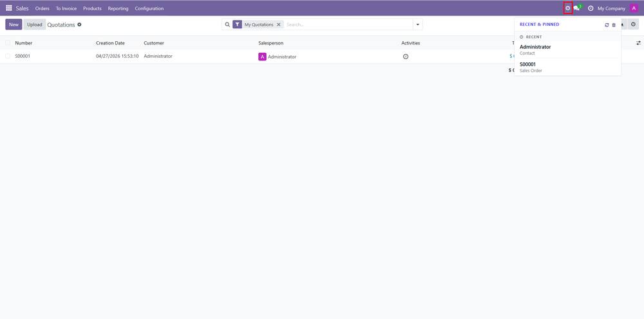Sort by the Creation Date column

(x=110, y=43)
